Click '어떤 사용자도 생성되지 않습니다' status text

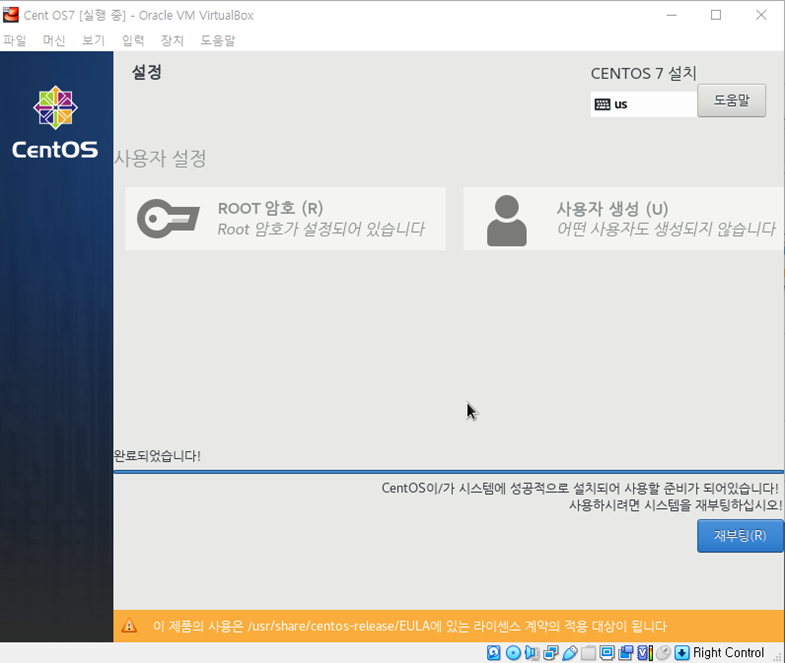[x=666, y=229]
